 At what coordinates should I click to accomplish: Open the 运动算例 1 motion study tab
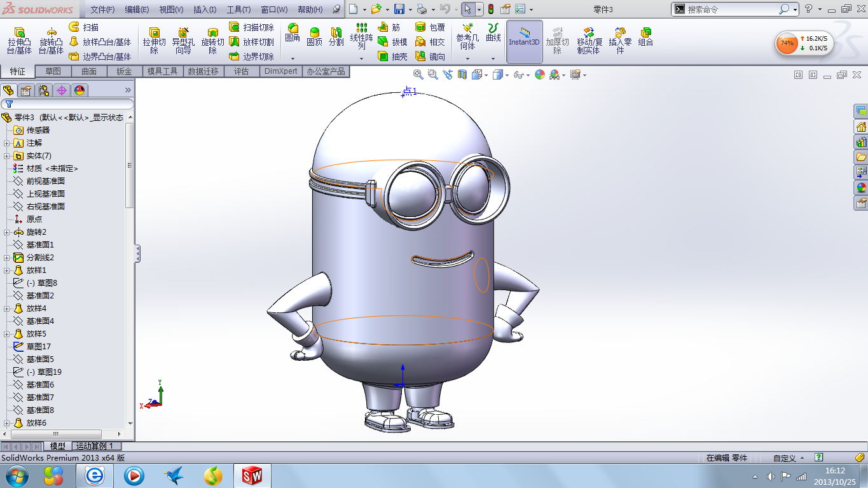(95, 446)
